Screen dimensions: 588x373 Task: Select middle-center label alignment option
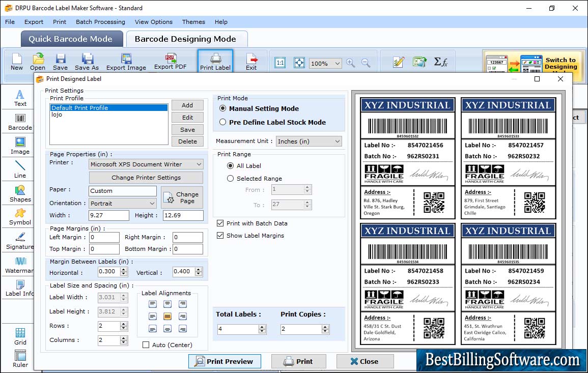click(x=167, y=317)
